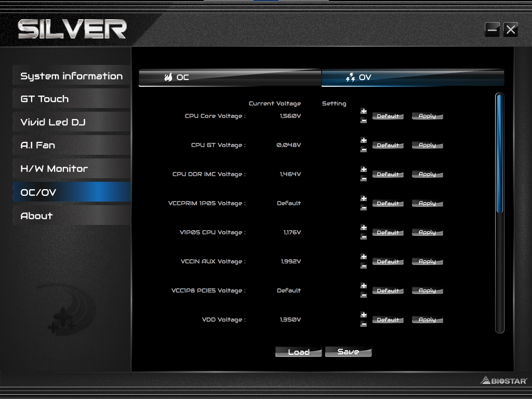Reset CPU DDR IMC Voltage Default

388,175
